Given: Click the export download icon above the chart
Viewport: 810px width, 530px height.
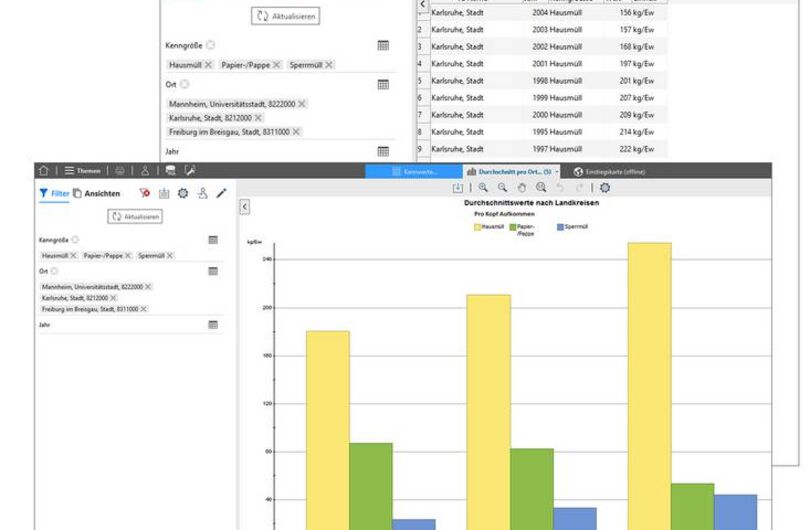Looking at the screenshot, I should click(458, 187).
